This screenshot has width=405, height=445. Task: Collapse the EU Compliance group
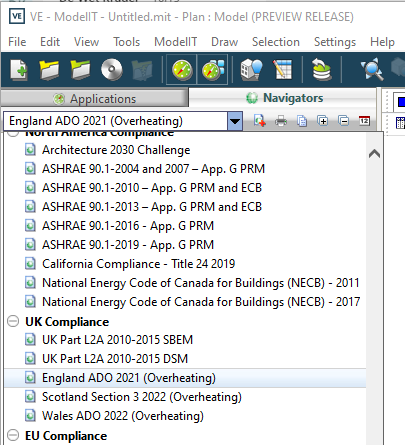13,435
